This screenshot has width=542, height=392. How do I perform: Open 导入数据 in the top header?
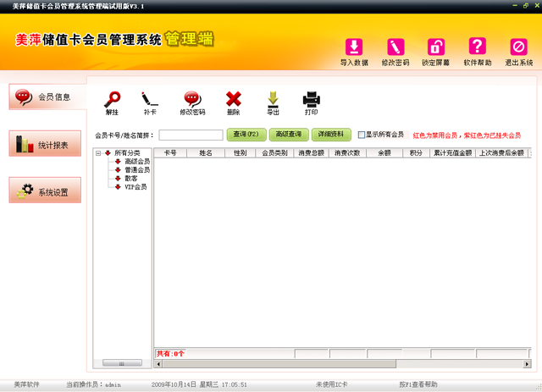click(x=354, y=48)
